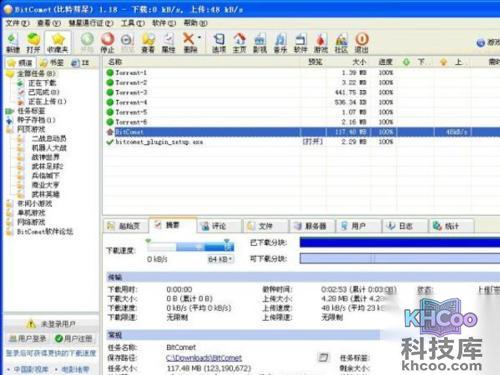The image size is (500, 375).
Task: Open the 64 KB speed limit dropdown
Action: (220, 259)
